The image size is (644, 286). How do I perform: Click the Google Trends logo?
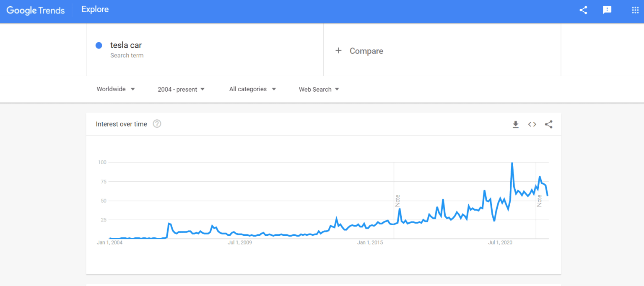pyautogui.click(x=36, y=10)
